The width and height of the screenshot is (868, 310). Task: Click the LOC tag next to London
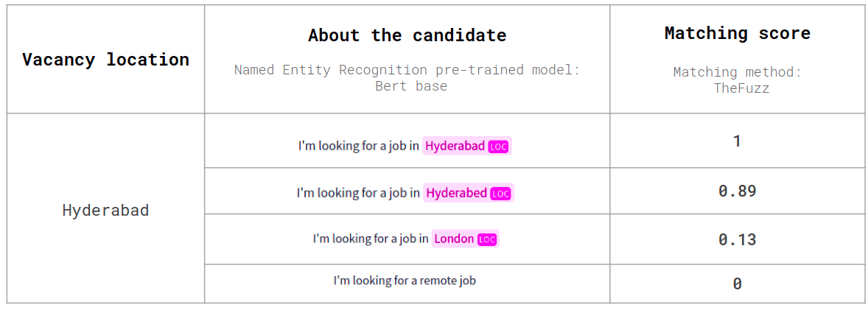click(x=487, y=239)
